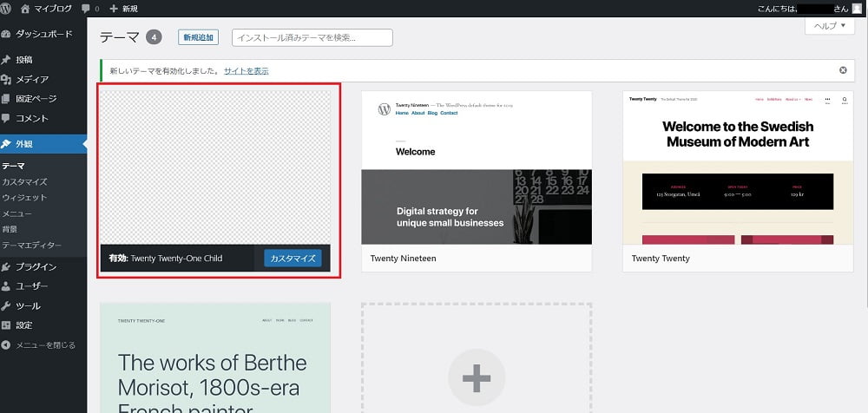The height and width of the screenshot is (413, 868).
Task: Click the large plus add-theme icon
Action: point(477,377)
